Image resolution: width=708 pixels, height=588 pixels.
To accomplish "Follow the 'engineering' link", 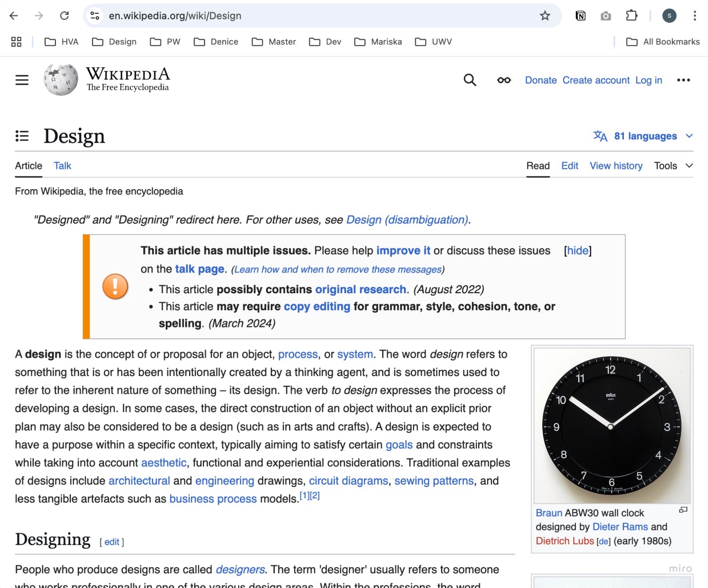I will 225,481.
